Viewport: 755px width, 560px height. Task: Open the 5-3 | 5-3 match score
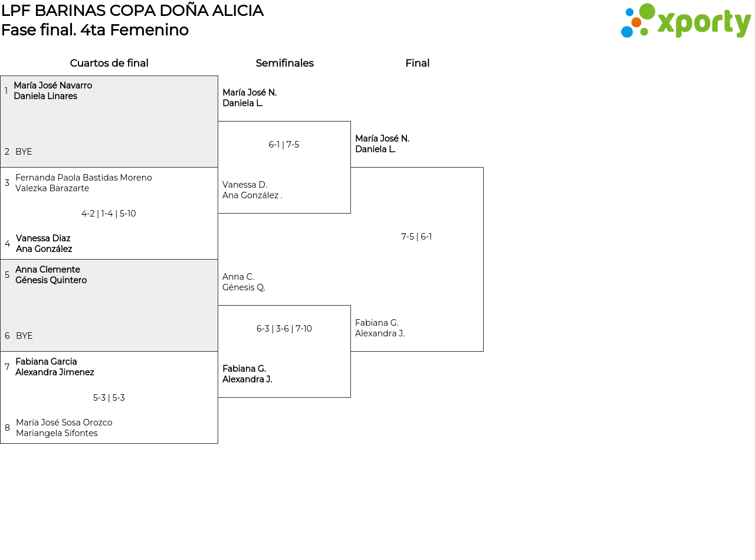(109, 398)
